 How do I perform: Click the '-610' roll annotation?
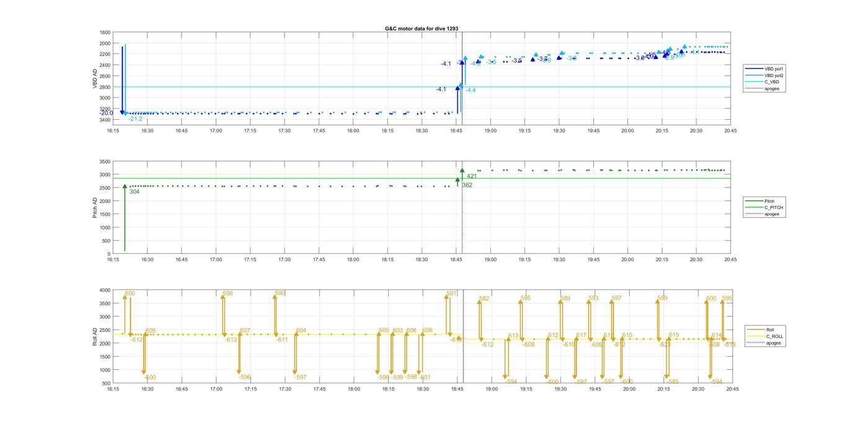coord(569,344)
